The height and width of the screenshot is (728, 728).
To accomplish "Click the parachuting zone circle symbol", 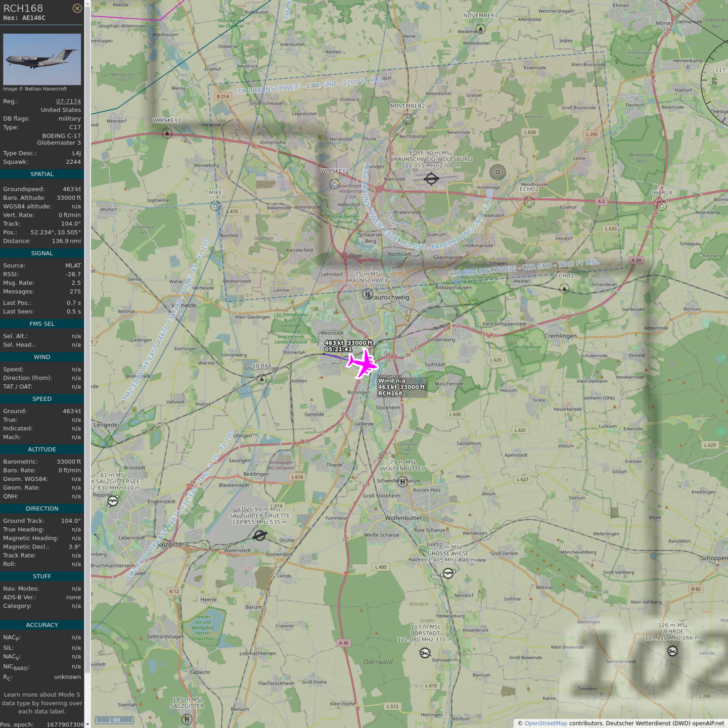I will (x=497, y=172).
